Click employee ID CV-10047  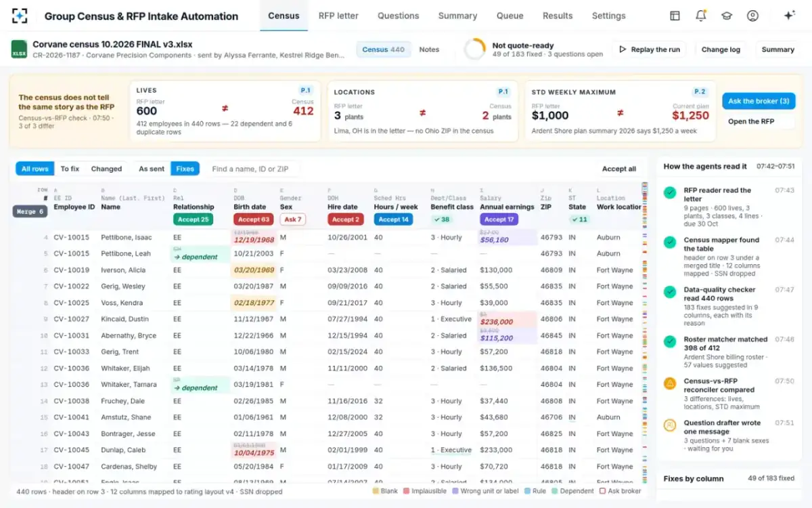(71, 467)
